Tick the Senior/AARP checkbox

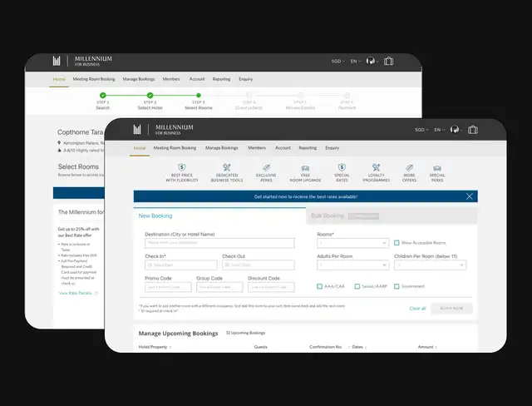(357, 286)
